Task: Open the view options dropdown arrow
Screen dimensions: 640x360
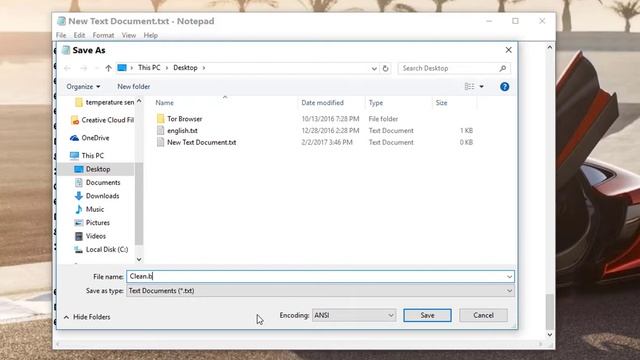Action: (x=482, y=87)
